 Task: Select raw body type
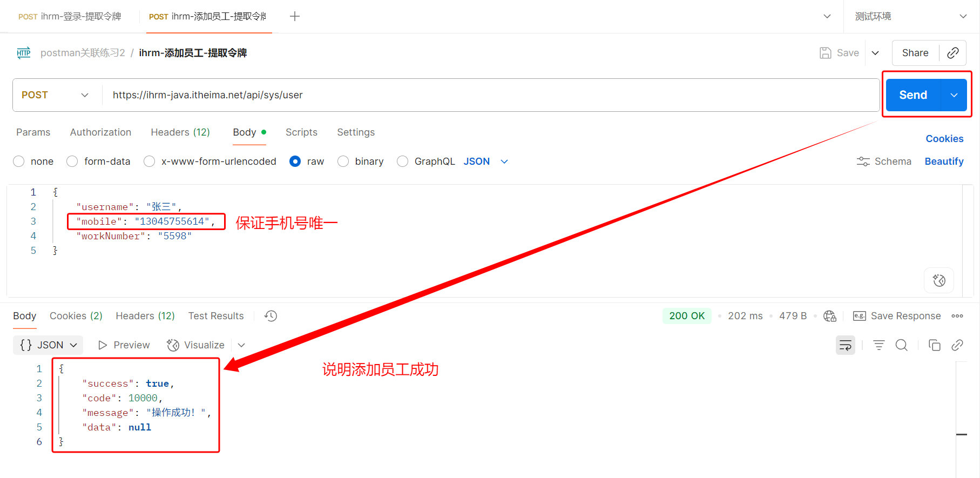click(295, 161)
